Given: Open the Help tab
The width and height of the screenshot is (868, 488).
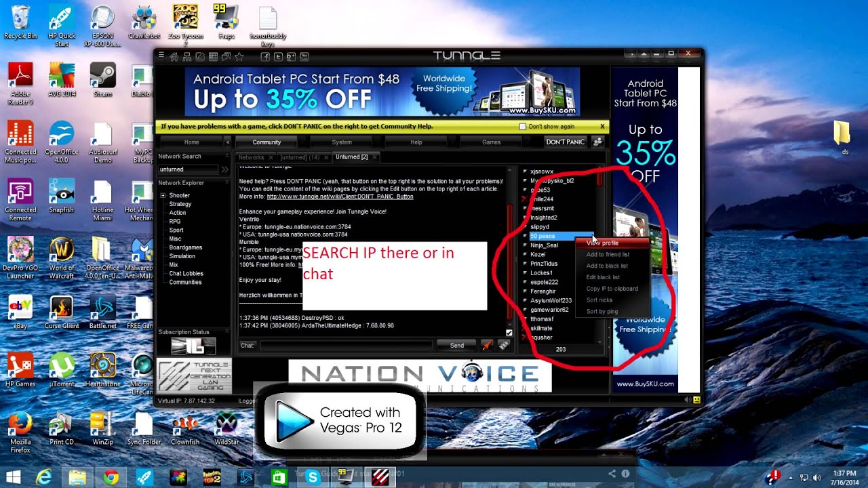Looking at the screenshot, I should [416, 142].
